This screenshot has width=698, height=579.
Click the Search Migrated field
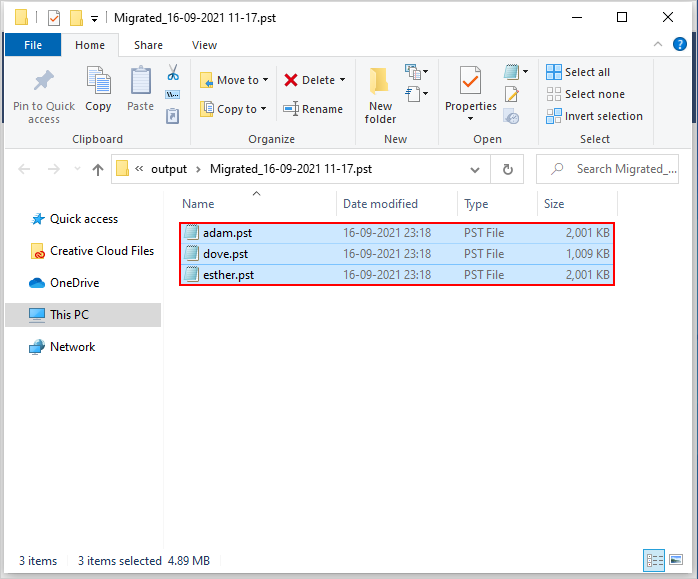pyautogui.click(x=607, y=169)
